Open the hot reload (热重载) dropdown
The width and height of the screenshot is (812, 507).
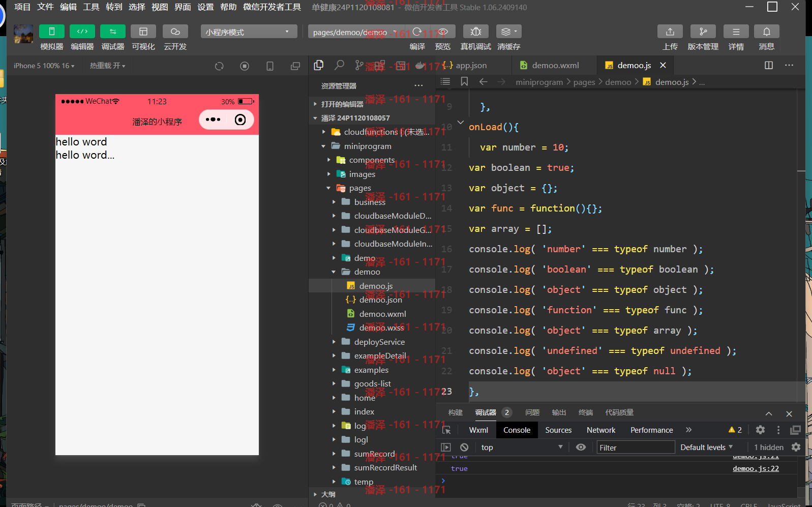click(x=107, y=66)
